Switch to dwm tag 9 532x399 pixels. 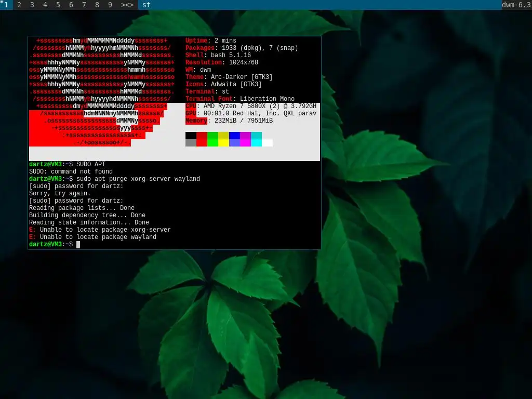click(110, 5)
